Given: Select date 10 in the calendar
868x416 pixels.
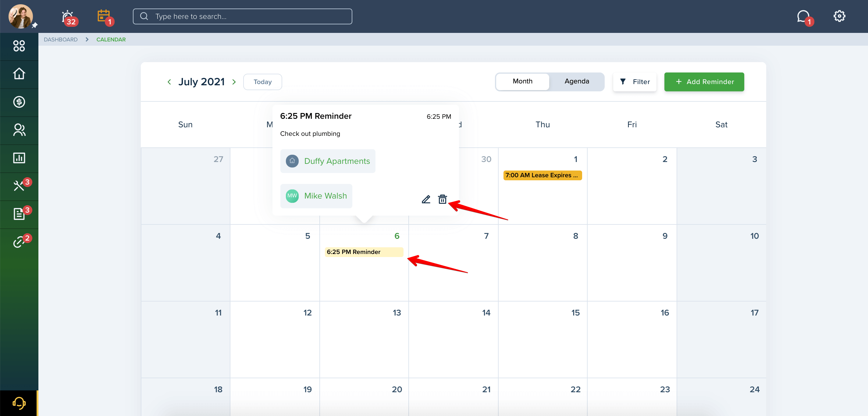Looking at the screenshot, I should point(754,236).
